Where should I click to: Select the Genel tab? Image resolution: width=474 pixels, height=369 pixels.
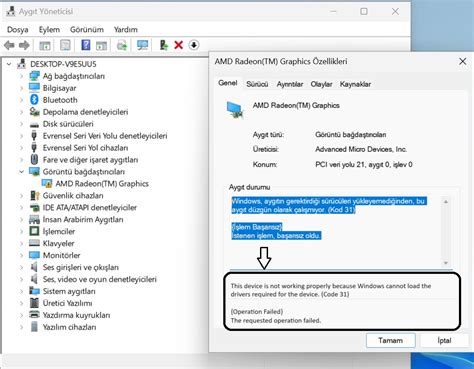[x=228, y=83]
